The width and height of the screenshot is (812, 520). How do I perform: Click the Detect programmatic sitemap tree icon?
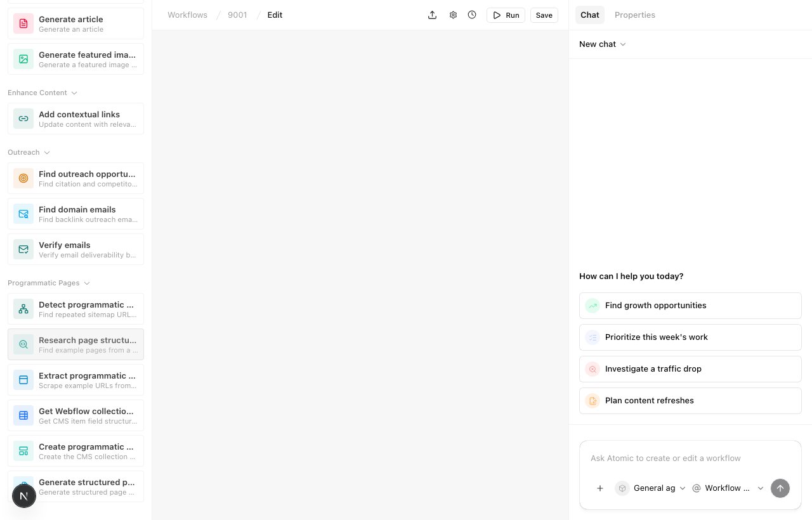coord(23,309)
